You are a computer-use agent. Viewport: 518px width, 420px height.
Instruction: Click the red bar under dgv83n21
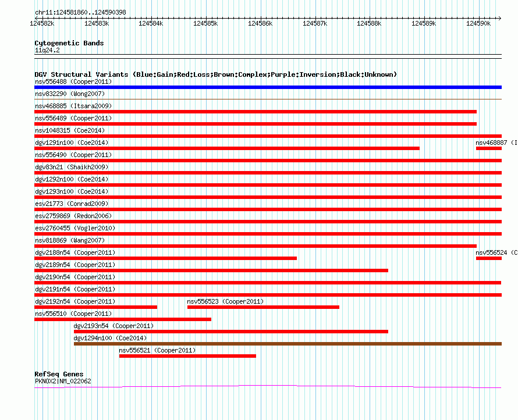tap(268, 173)
